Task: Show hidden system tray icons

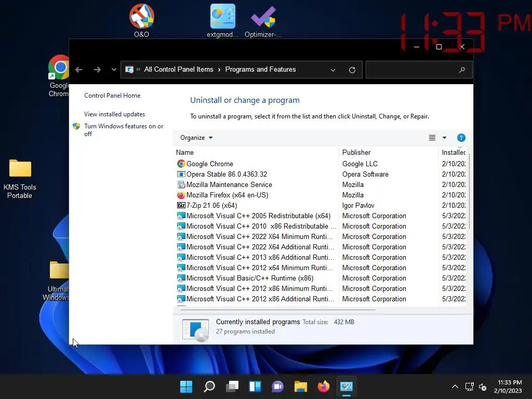Action: coord(455,387)
